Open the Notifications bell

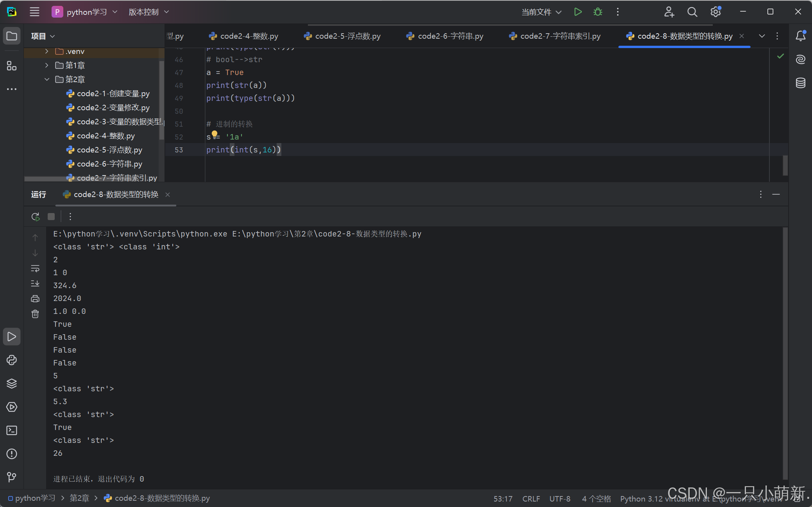click(x=800, y=36)
